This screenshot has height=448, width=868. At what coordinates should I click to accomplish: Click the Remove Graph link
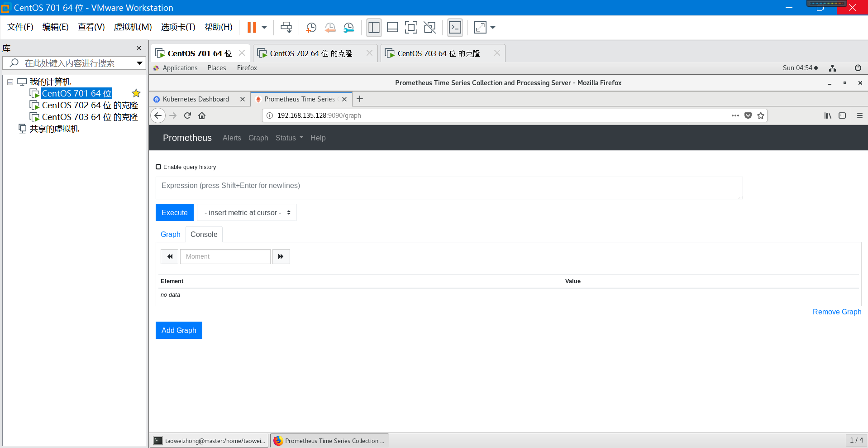(837, 312)
